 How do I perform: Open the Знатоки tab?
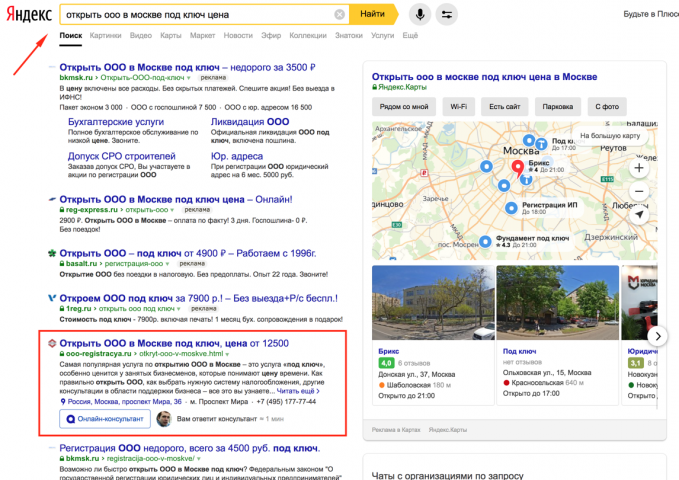pos(349,36)
